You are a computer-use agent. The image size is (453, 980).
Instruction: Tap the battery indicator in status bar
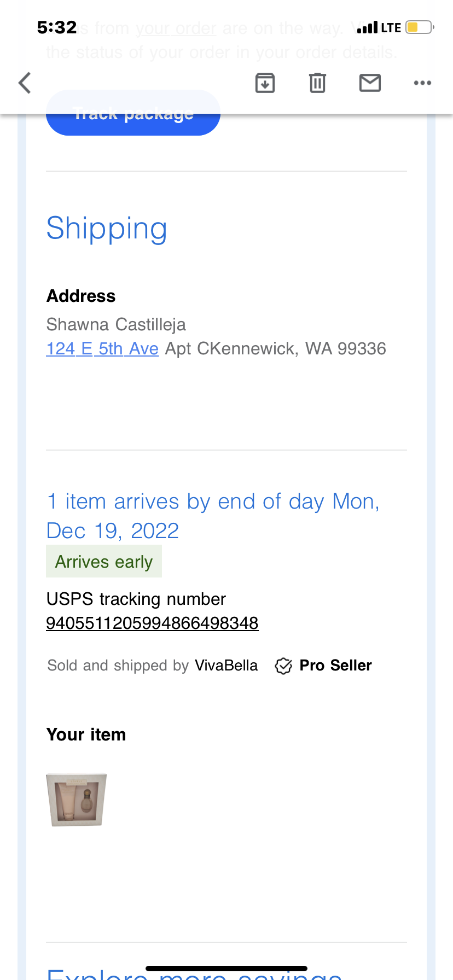[x=417, y=26]
